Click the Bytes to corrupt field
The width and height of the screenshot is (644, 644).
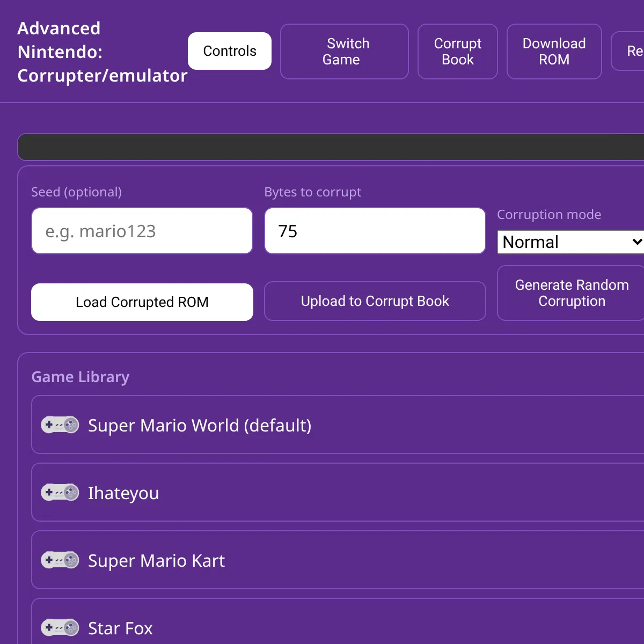coord(375,231)
